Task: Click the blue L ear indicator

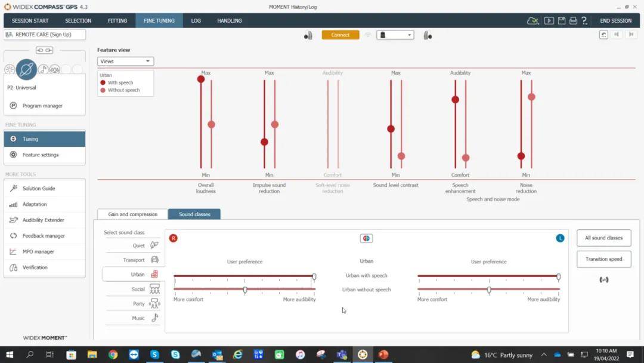Action: click(x=560, y=238)
